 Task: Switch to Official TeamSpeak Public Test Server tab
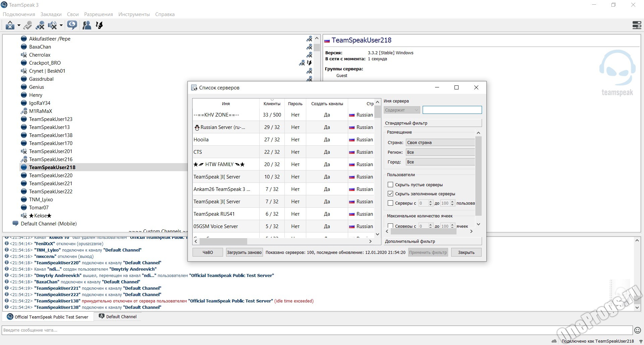click(48, 317)
